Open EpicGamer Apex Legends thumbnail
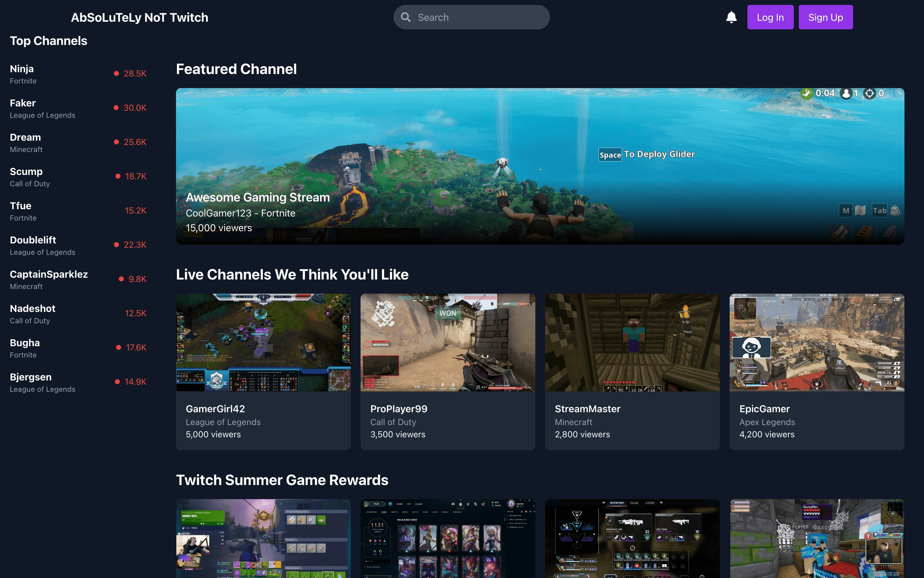 click(x=817, y=343)
